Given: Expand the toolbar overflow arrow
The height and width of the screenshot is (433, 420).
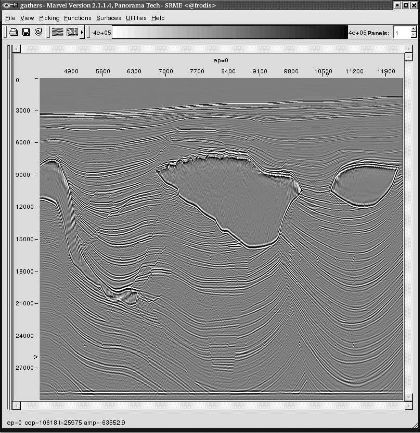Looking at the screenshot, I should click(82, 32).
